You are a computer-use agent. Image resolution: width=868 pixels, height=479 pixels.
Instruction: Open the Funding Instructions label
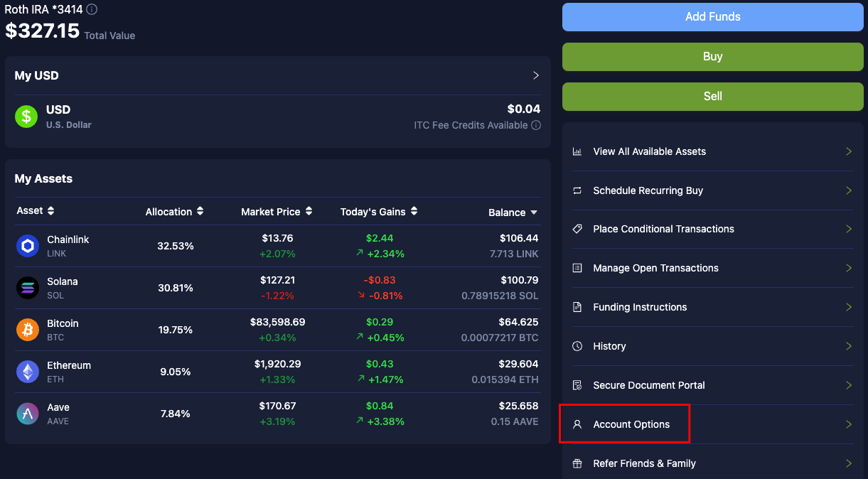point(641,307)
